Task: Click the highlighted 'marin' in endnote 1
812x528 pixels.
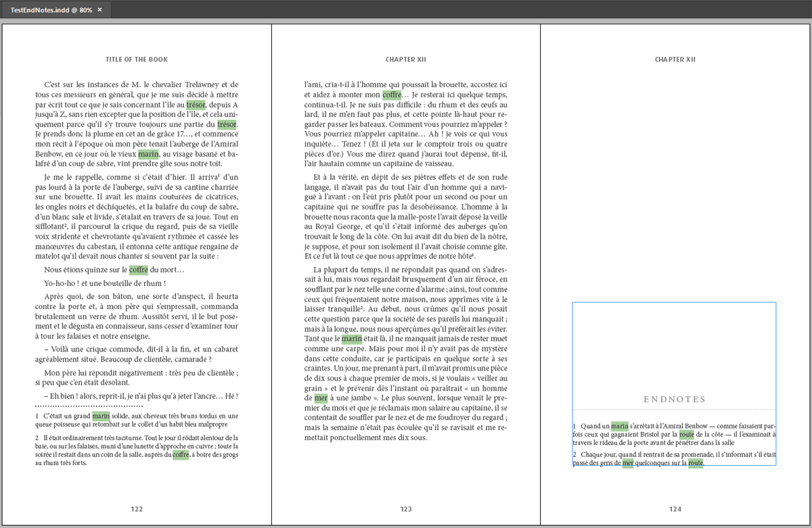Action: tap(620, 427)
